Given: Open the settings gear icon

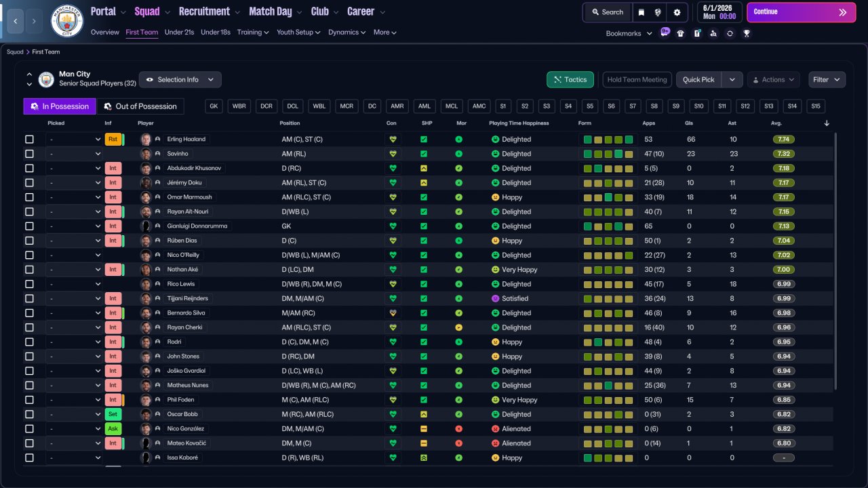Looking at the screenshot, I should point(677,12).
